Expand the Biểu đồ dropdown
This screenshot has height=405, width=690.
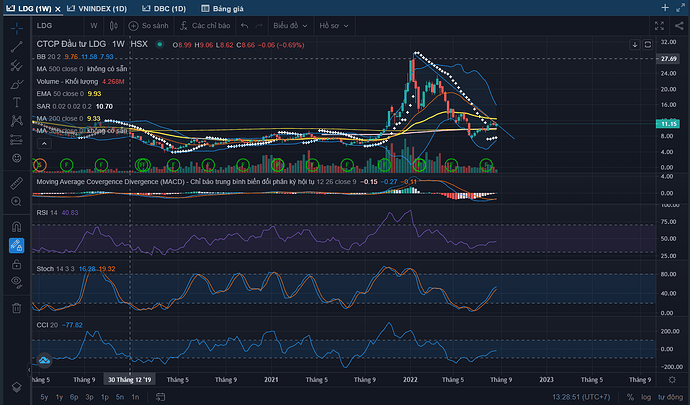[291, 25]
